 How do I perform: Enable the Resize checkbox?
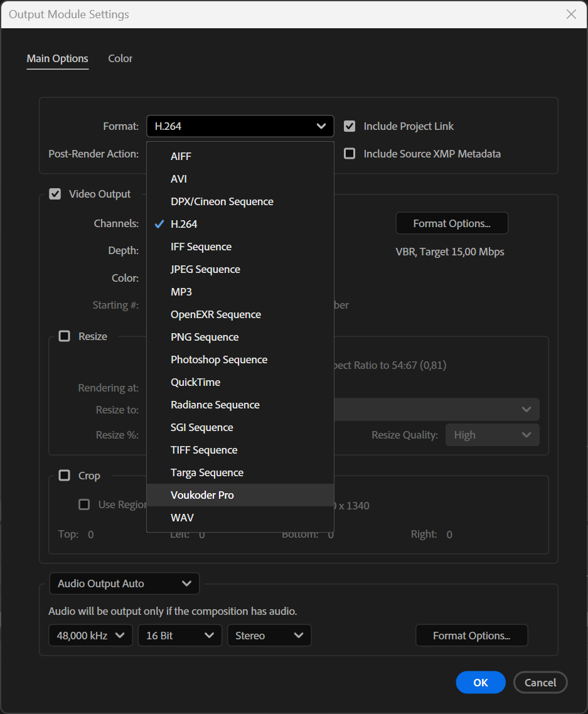coord(64,336)
